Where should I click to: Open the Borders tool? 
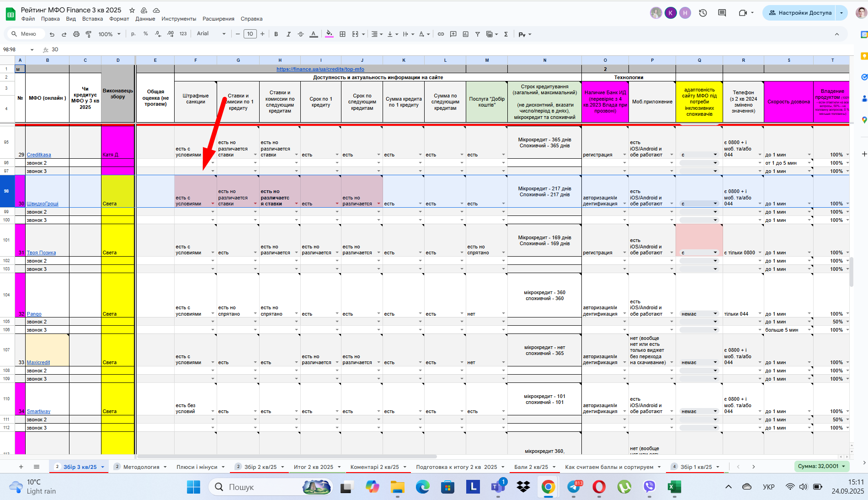pos(342,34)
